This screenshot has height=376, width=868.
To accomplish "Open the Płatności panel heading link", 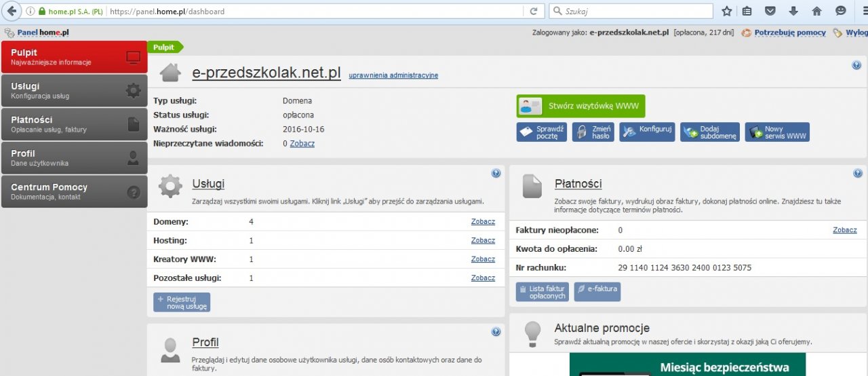I will coord(578,183).
